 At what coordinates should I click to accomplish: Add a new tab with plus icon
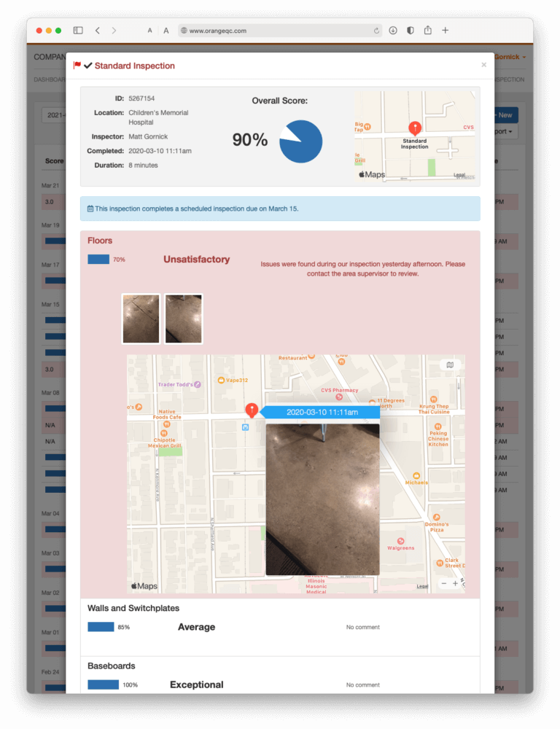(445, 30)
